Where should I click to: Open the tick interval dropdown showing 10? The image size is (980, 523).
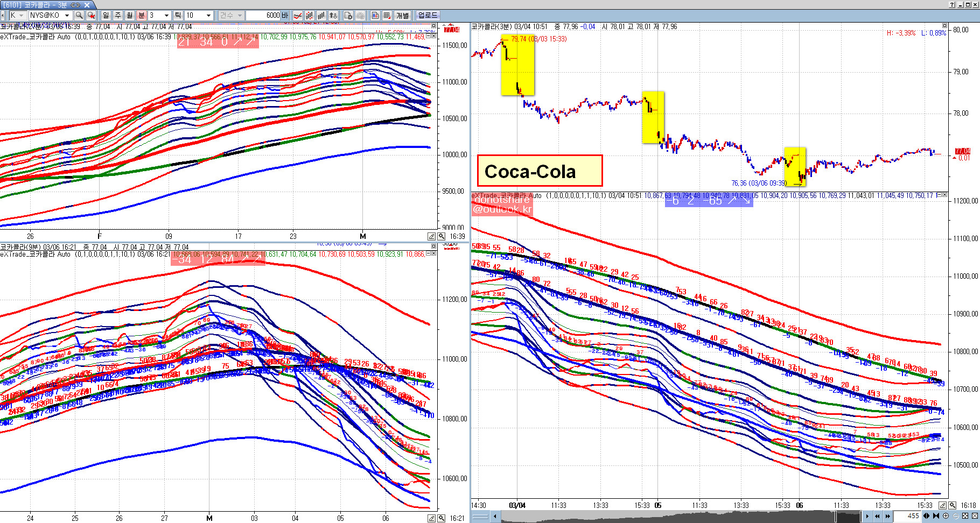coord(209,16)
